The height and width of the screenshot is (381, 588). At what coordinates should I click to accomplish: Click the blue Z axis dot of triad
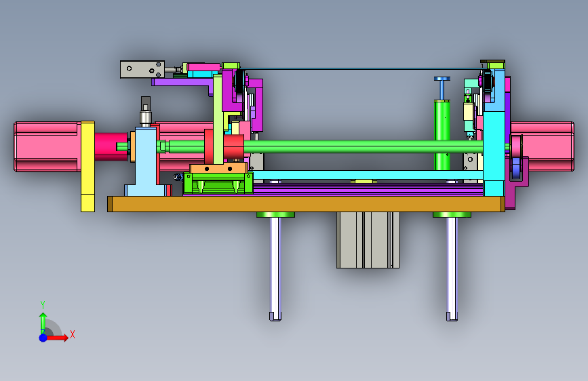(x=43, y=338)
